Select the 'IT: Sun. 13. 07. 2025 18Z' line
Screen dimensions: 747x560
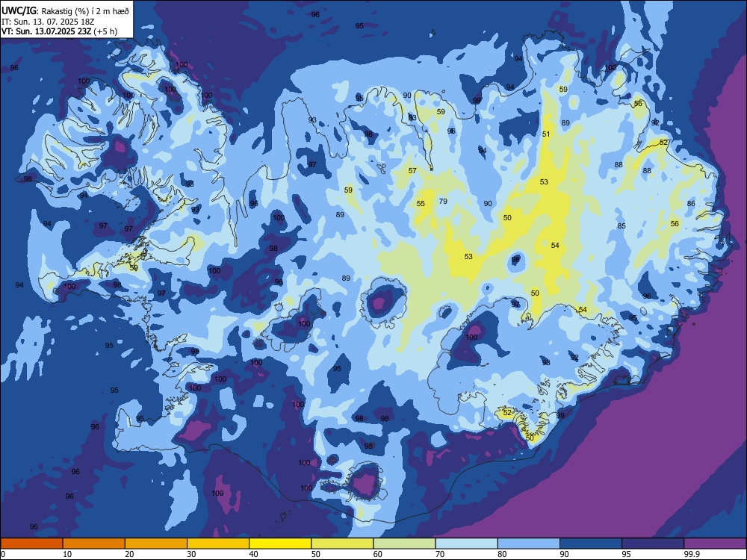[x=48, y=22]
